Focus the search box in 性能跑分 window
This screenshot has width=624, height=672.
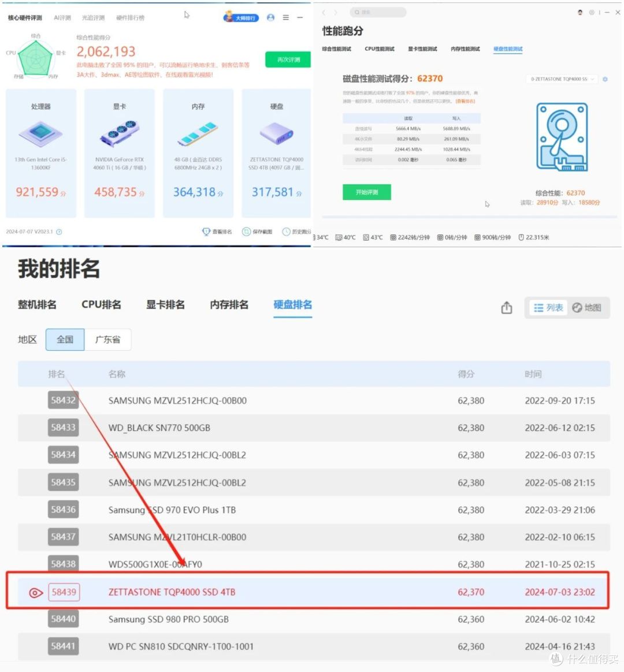pyautogui.click(x=378, y=13)
